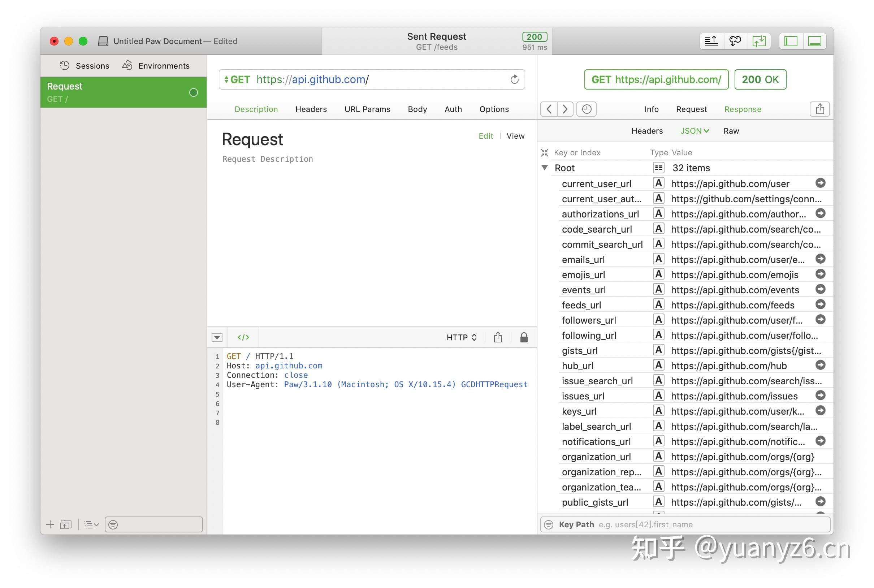874x588 pixels.
Task: Click the 200 OK status button
Action: coord(760,79)
